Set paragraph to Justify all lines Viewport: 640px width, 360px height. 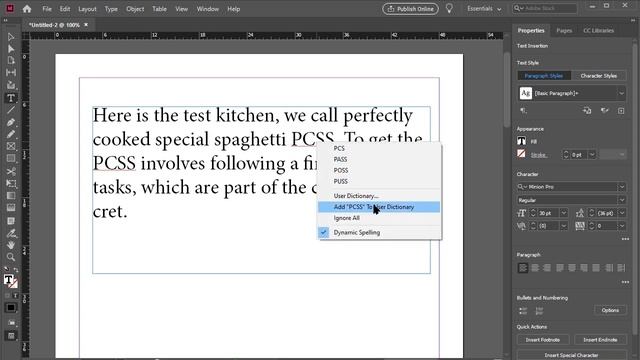pos(596,268)
